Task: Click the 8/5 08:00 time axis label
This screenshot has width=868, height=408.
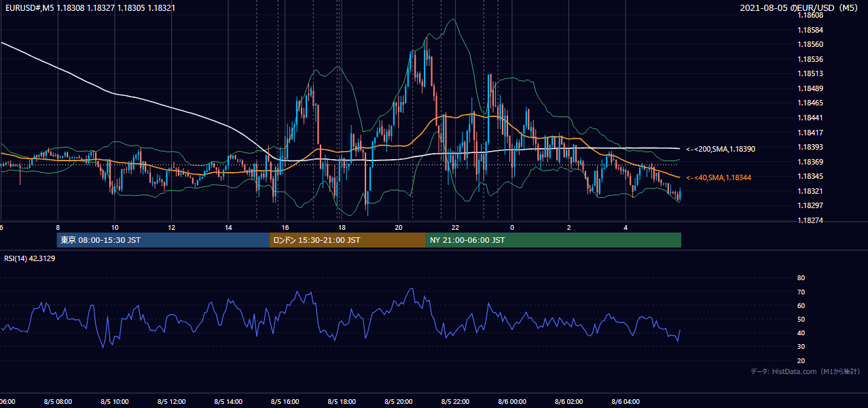Action: coord(57,402)
